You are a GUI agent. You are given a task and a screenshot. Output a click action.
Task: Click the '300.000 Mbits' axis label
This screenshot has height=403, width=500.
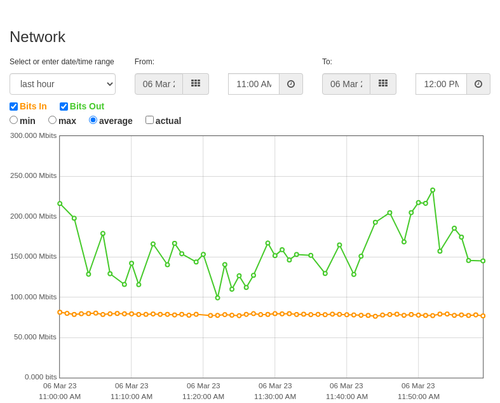point(33,136)
